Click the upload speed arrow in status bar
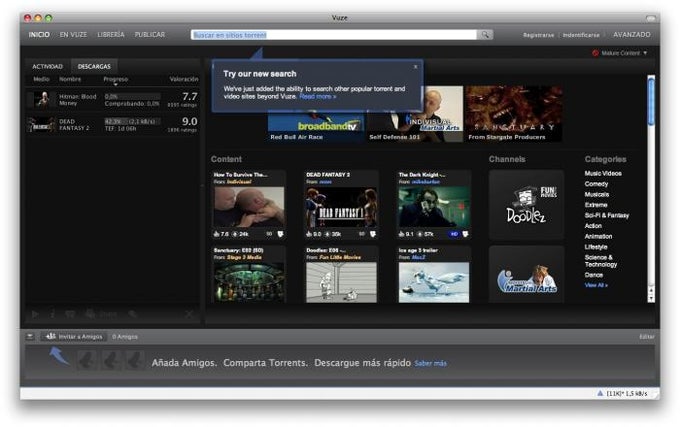Viewport: 680px width, 427px height. coord(600,393)
